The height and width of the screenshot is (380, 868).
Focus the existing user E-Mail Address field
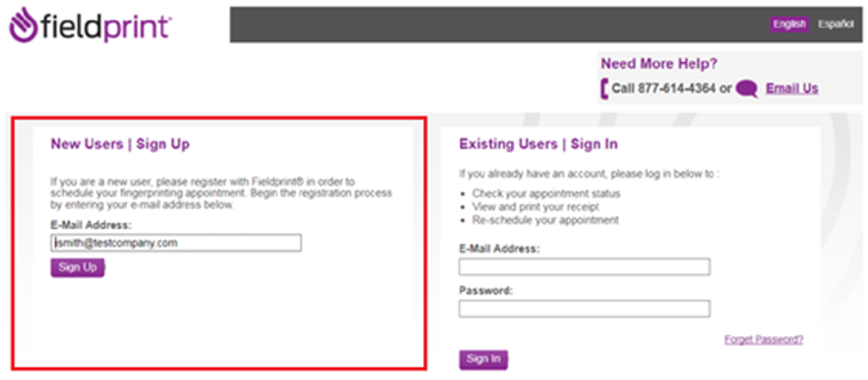pos(584,267)
